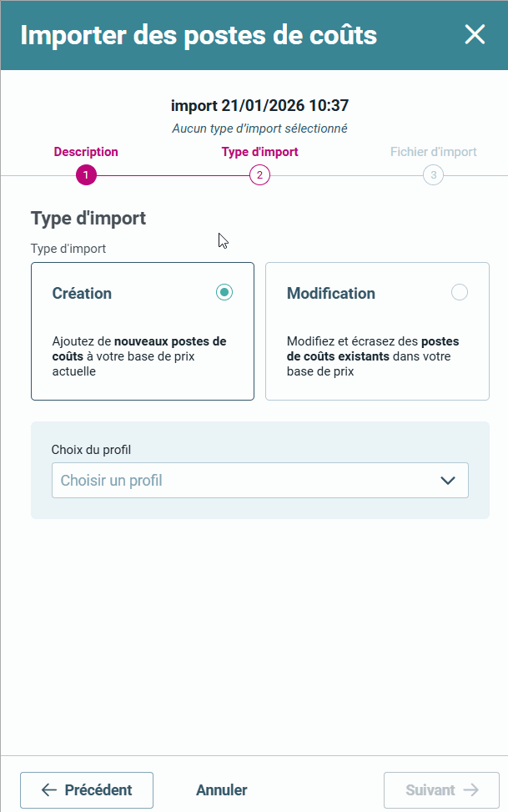Image resolution: width=508 pixels, height=812 pixels.
Task: Go to the Description step label
Action: point(86,152)
